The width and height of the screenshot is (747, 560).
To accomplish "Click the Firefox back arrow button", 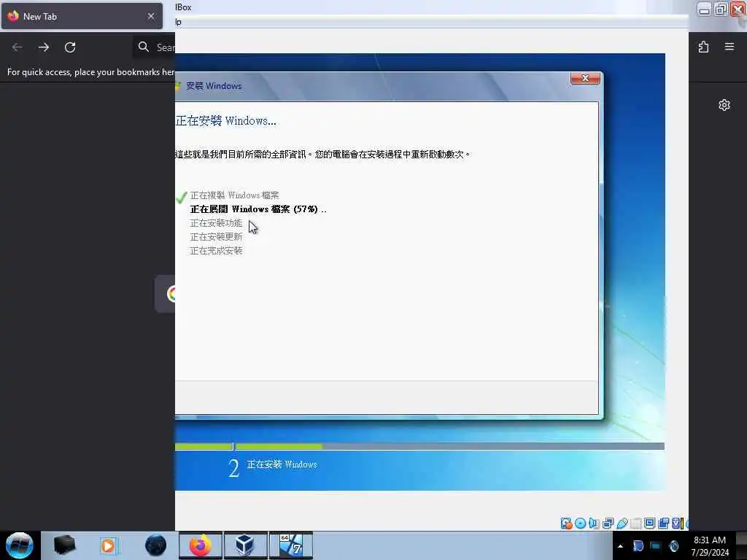I will (x=18, y=47).
